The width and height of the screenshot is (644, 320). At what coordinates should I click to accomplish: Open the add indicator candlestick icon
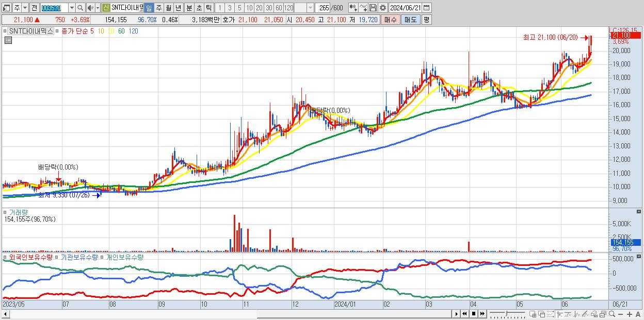353,8
